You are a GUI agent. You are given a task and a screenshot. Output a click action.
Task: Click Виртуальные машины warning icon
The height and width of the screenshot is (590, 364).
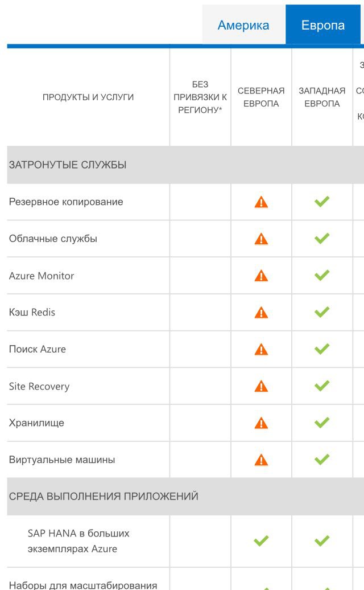[261, 460]
